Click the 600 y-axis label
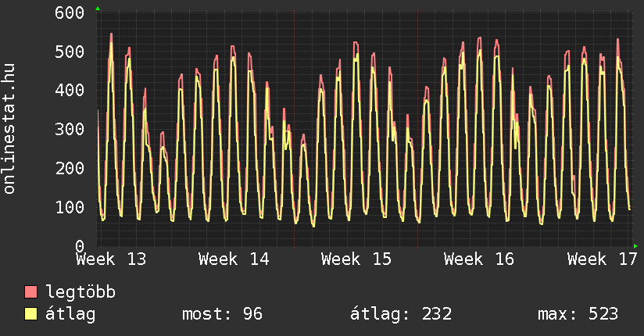The image size is (644, 336). 70,13
